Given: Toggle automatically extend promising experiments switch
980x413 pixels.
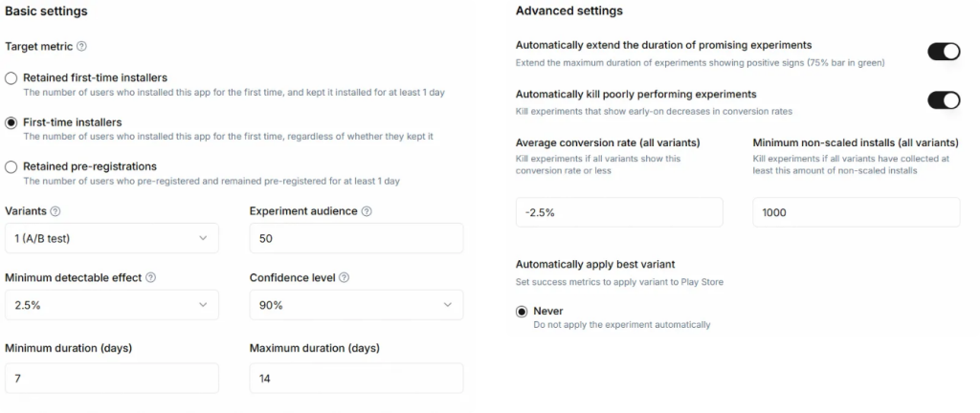Looking at the screenshot, I should [x=944, y=52].
